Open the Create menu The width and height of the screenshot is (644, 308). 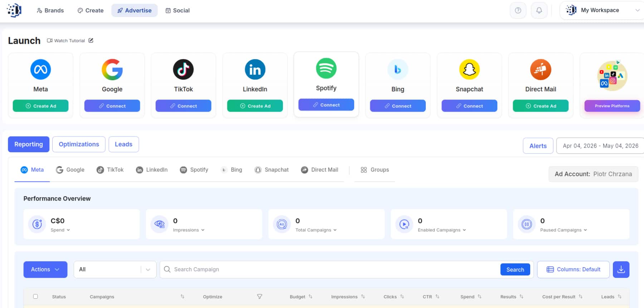tap(91, 10)
